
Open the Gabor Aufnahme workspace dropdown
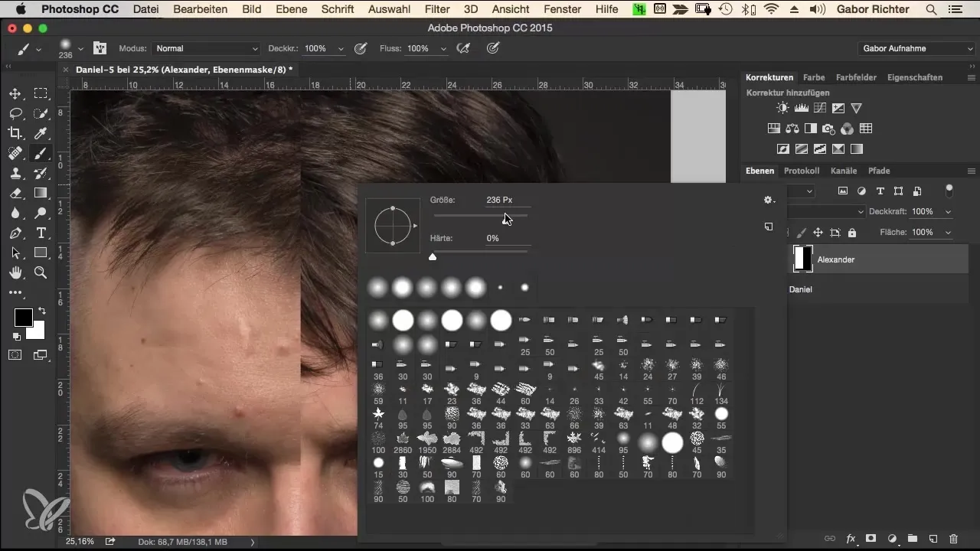click(916, 48)
